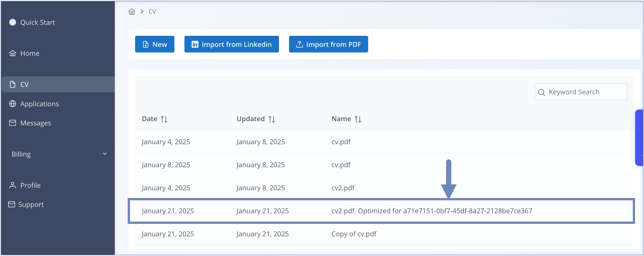644x256 pixels.
Task: Sort table by Date column arrows
Action: pyautogui.click(x=164, y=119)
